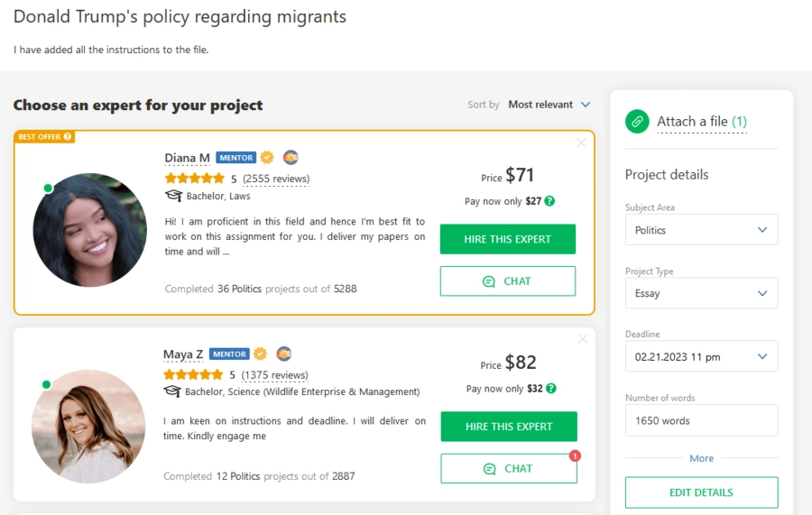Click Diana M's gold verified badge
Screen dimensions: 812x515
click(267, 157)
